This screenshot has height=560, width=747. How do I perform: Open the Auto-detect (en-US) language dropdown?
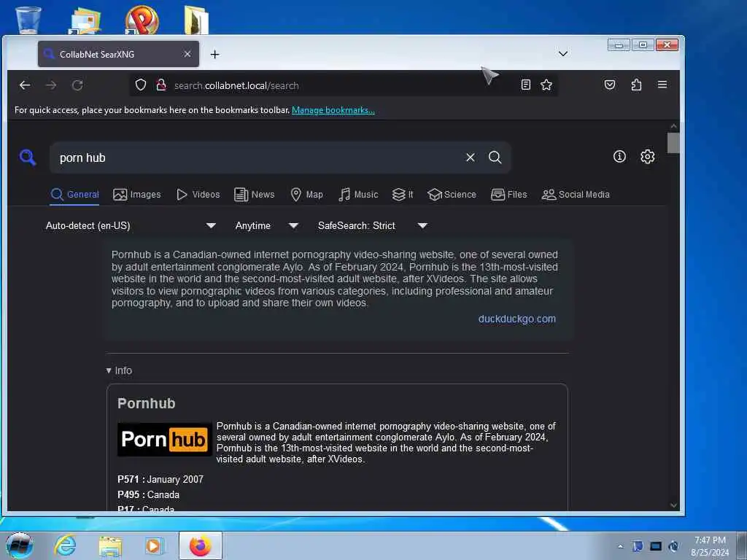pyautogui.click(x=131, y=226)
